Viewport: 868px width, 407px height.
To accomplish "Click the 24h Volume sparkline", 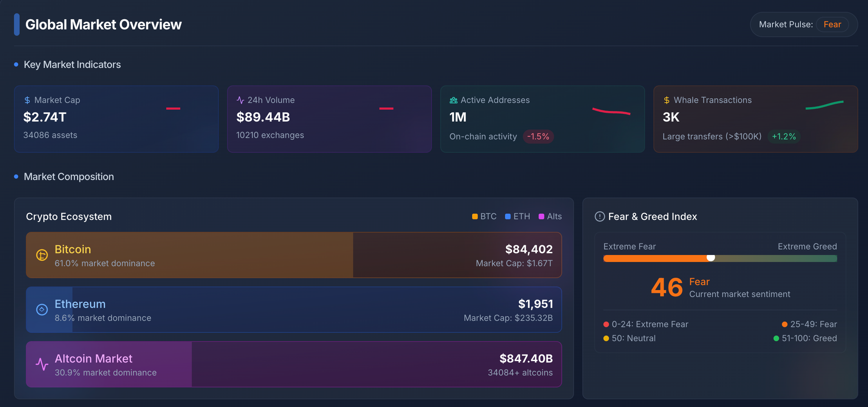I will 386,109.
